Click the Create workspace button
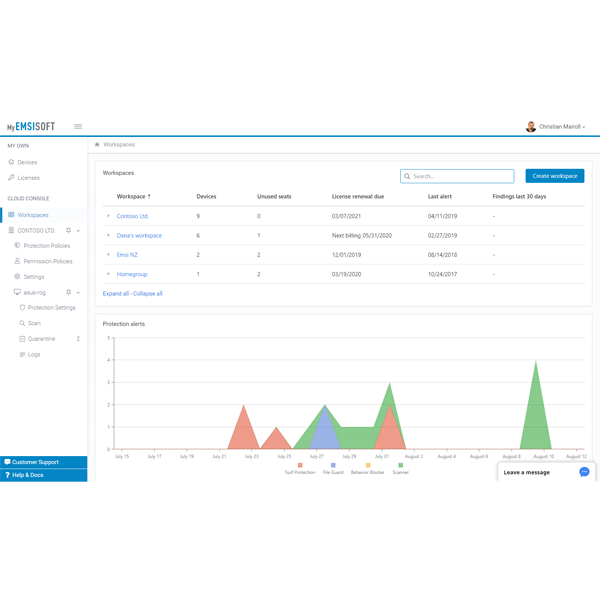Screen dimensions: 600x600 [x=554, y=176]
